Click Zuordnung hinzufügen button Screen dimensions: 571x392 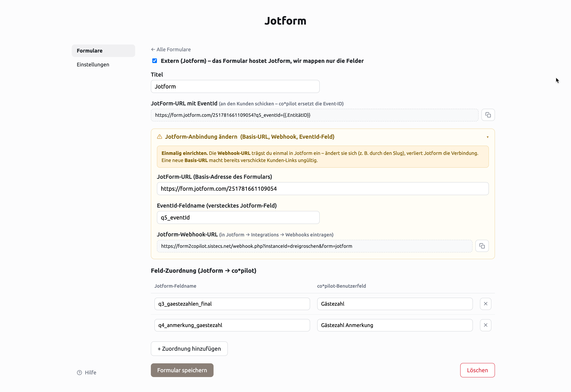pyautogui.click(x=189, y=349)
